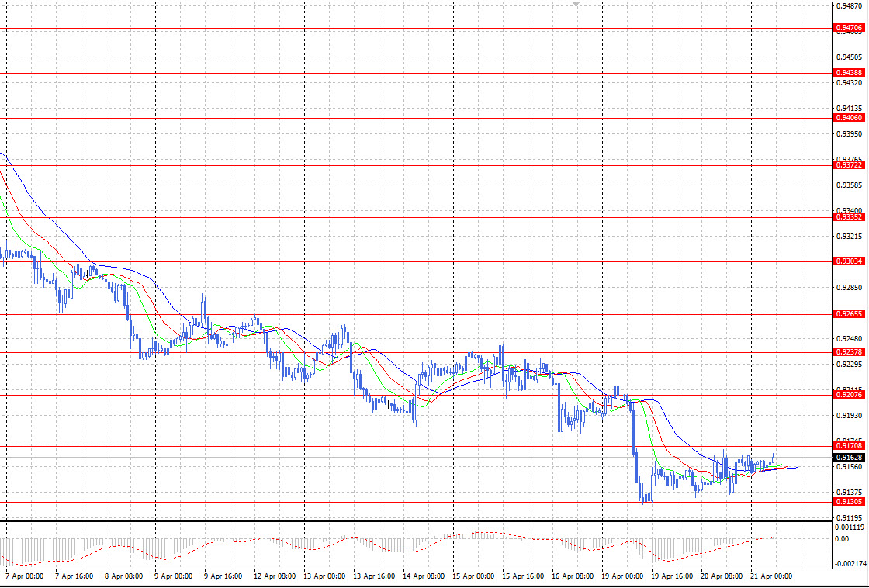Click the red 0.93722 level label

tap(849, 165)
